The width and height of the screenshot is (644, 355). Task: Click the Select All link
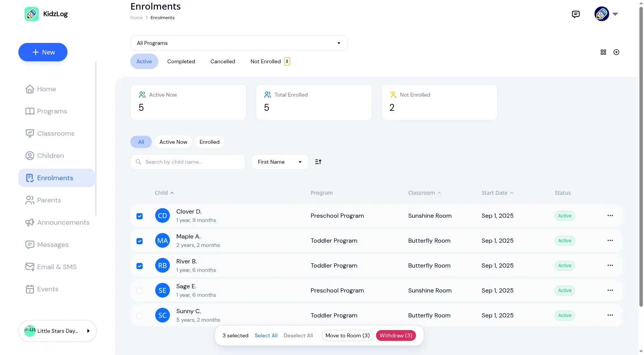click(x=266, y=335)
